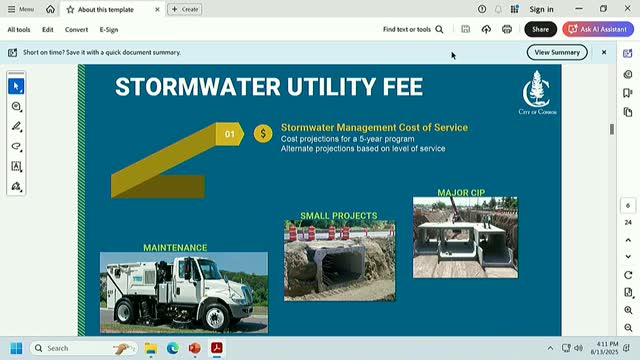This screenshot has height=360, width=640.
Task: Click the volume speaker tray icon
Action: pyautogui.click(x=578, y=348)
